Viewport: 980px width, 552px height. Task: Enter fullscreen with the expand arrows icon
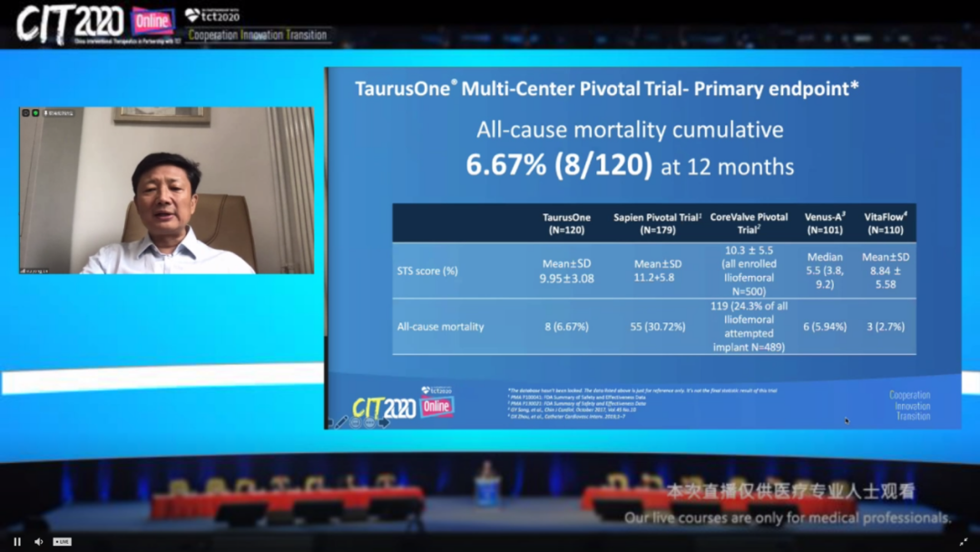(963, 541)
